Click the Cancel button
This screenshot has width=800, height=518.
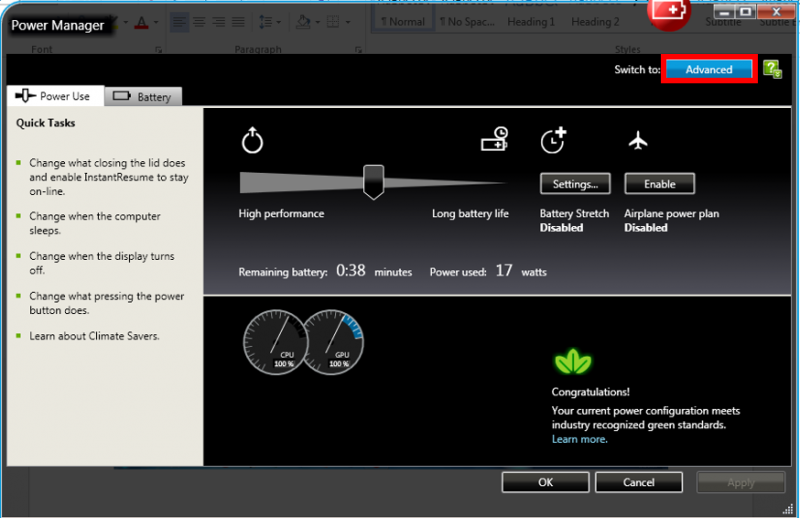pos(639,482)
